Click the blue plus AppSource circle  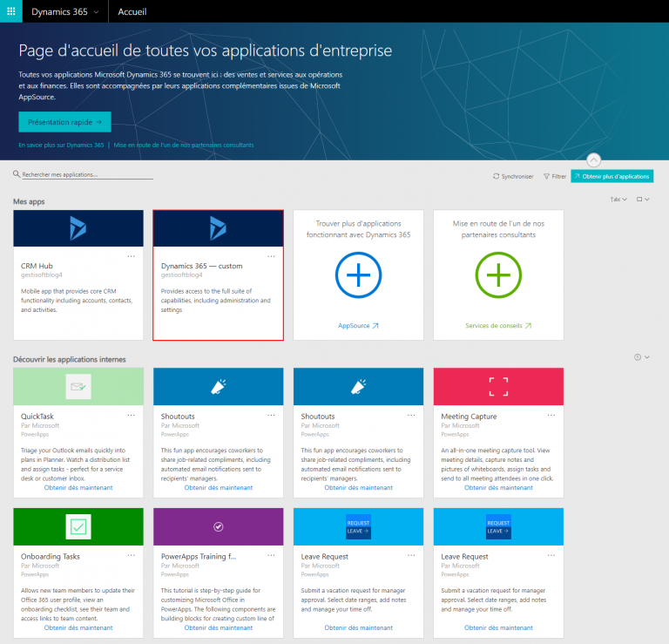click(x=358, y=275)
